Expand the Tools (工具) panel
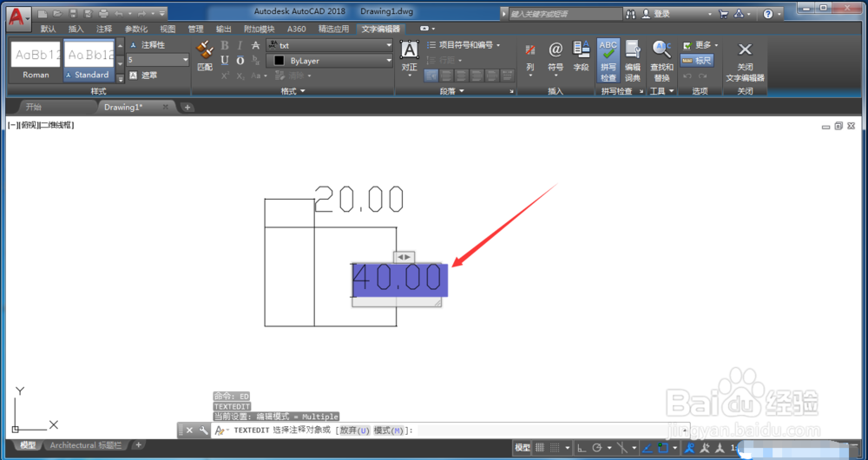Viewport: 868px width, 460px height. (661, 91)
